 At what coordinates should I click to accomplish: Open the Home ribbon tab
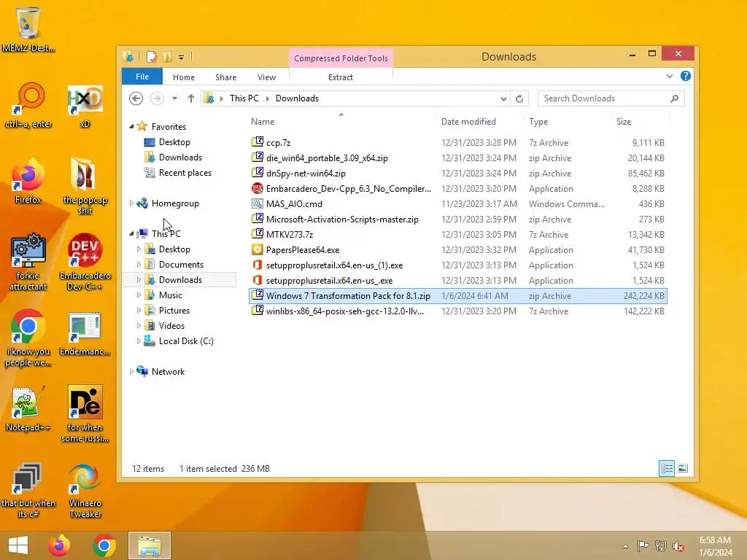[x=183, y=77]
